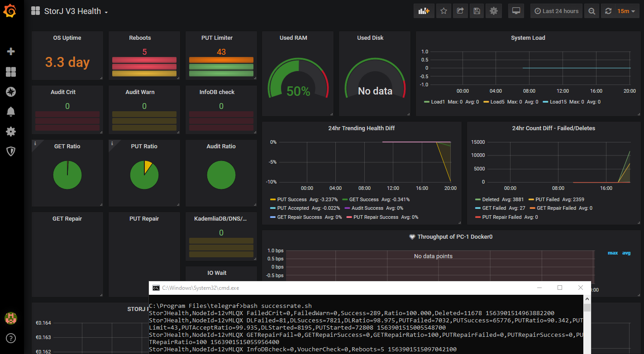644x354 pixels.
Task: Open the Audit Warn panel title
Action: 140,92
